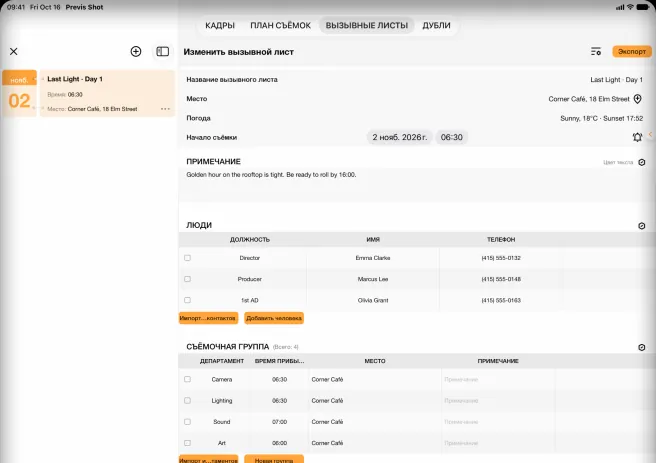
Task: Switch to the КАДРЫ tab
Action: [220, 26]
